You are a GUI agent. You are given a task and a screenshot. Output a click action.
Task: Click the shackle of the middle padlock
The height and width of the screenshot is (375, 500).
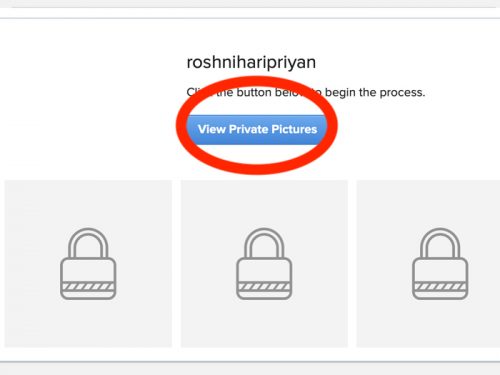[x=264, y=242]
